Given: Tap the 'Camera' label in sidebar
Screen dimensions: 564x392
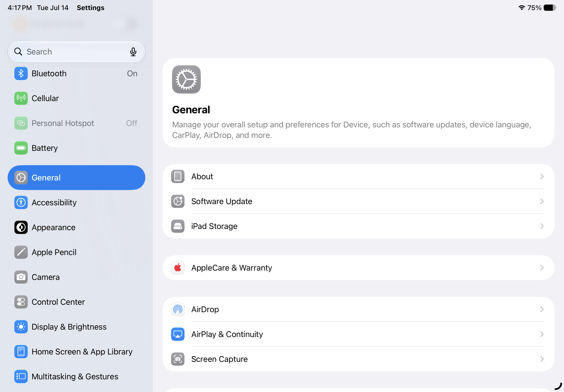Looking at the screenshot, I should pos(46,277).
